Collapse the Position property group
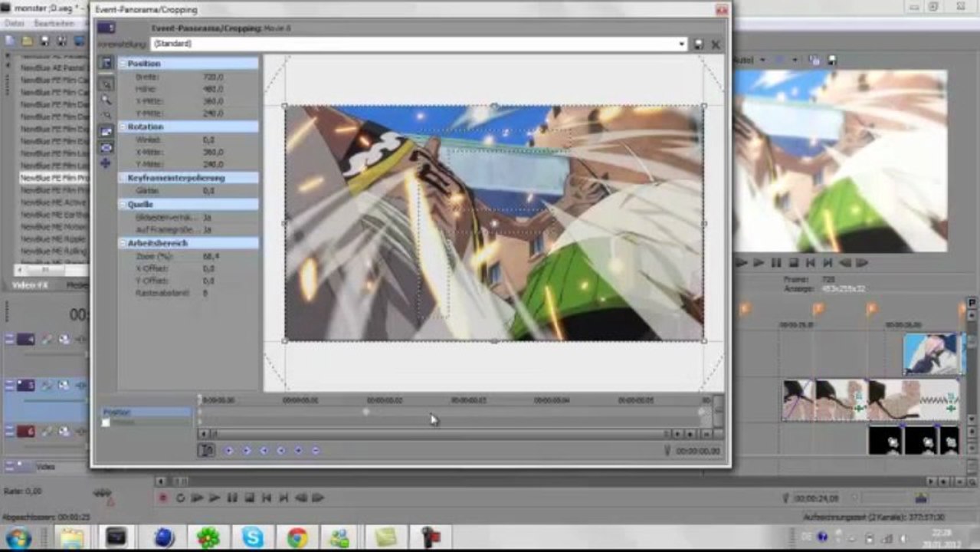The width and height of the screenshot is (980, 552). (122, 64)
